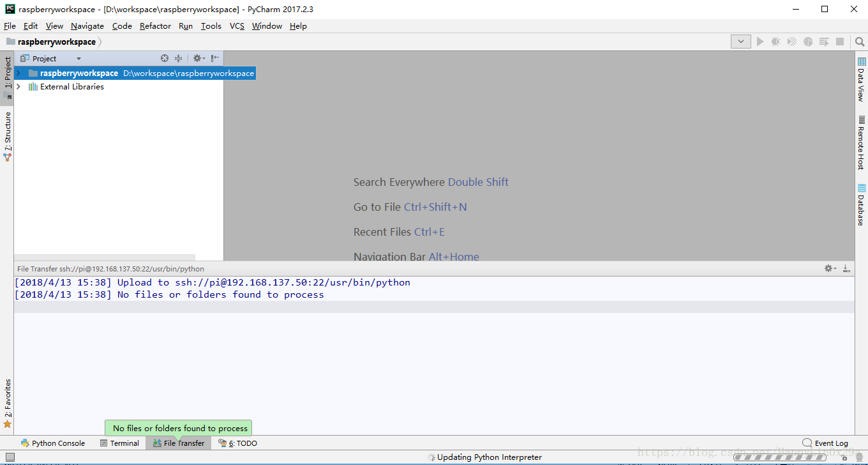Image resolution: width=868 pixels, height=465 pixels.
Task: Hide the File Transfer panel with the hide icon
Action: coord(846,269)
